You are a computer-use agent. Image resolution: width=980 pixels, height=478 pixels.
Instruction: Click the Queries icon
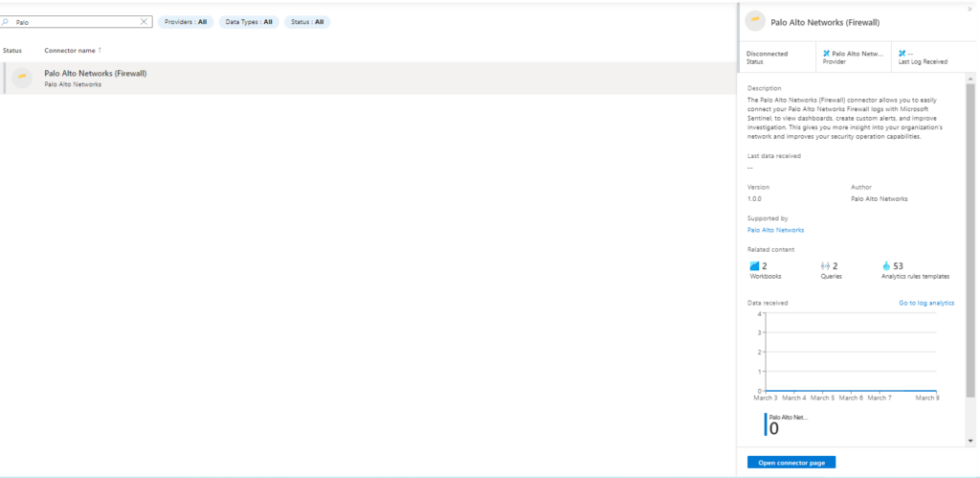pyautogui.click(x=825, y=266)
